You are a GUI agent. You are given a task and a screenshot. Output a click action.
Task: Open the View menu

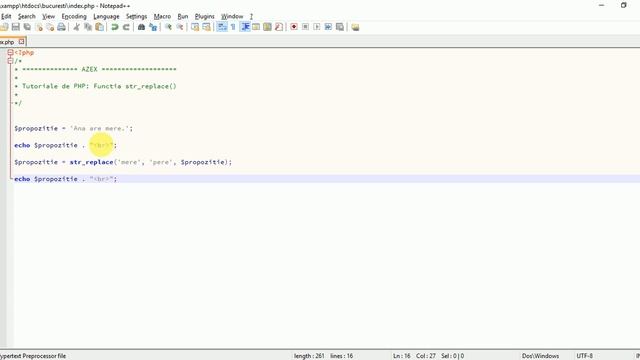(x=48, y=16)
